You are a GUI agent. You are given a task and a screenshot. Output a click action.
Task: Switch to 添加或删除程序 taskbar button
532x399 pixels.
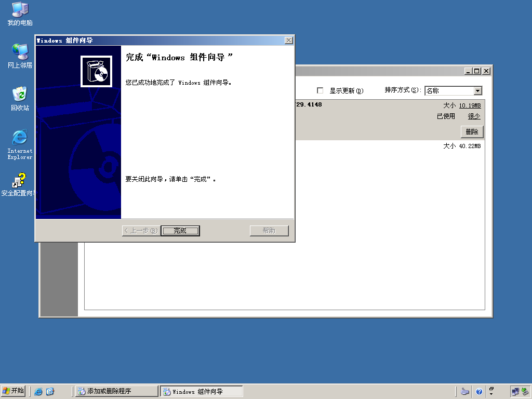pyautogui.click(x=116, y=391)
